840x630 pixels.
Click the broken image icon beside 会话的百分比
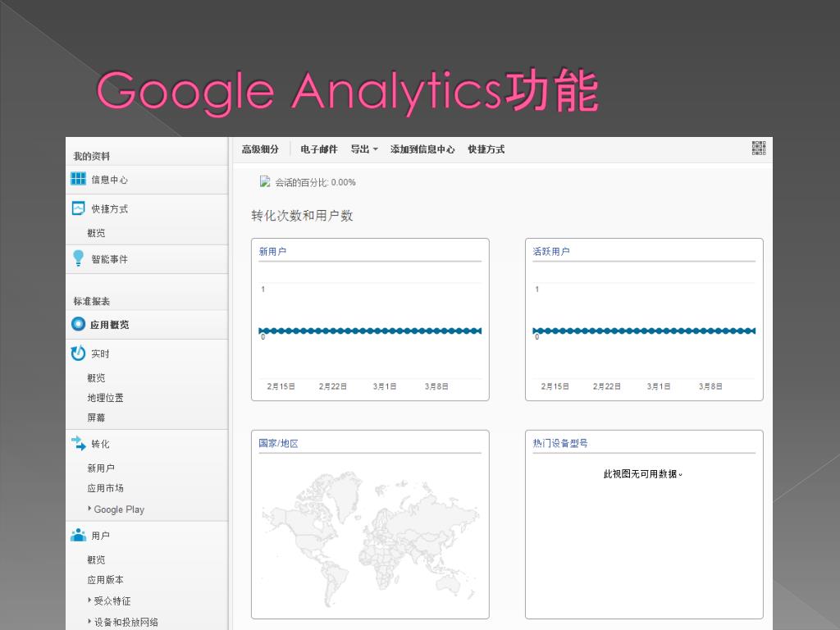(x=265, y=181)
